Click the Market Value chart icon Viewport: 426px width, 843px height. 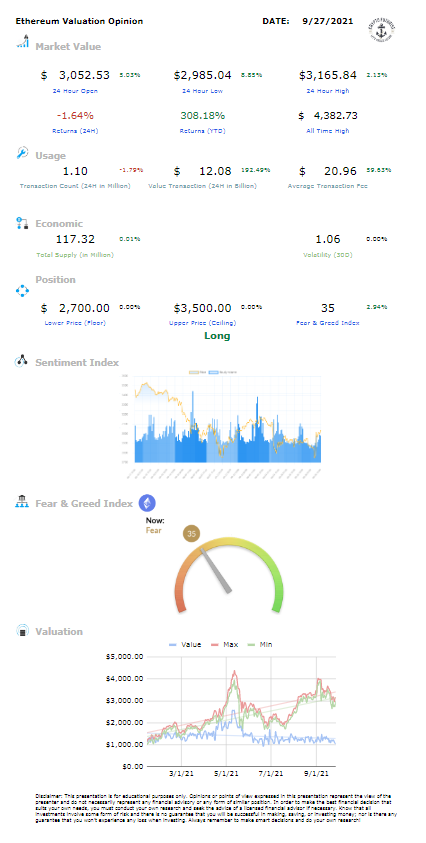point(23,41)
